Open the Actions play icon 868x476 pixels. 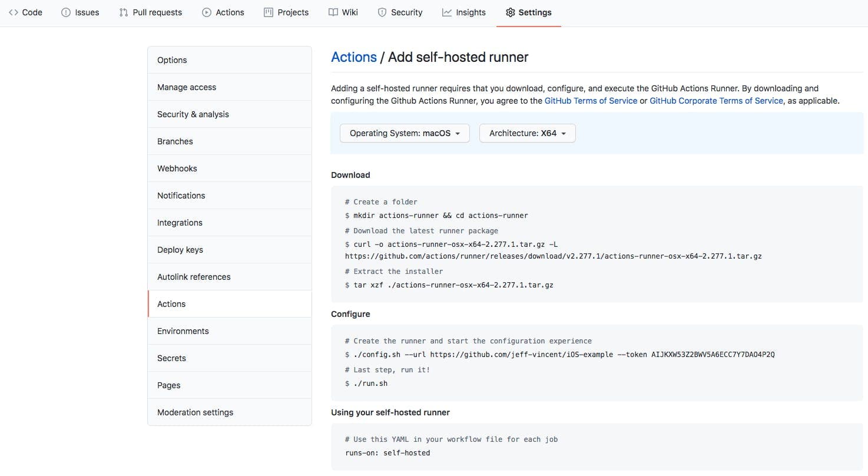pyautogui.click(x=207, y=12)
